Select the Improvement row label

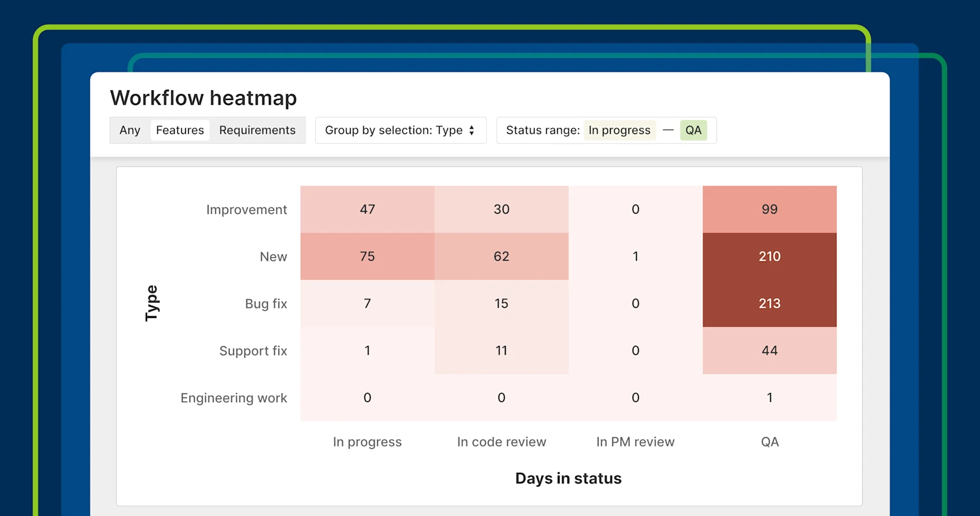click(246, 209)
